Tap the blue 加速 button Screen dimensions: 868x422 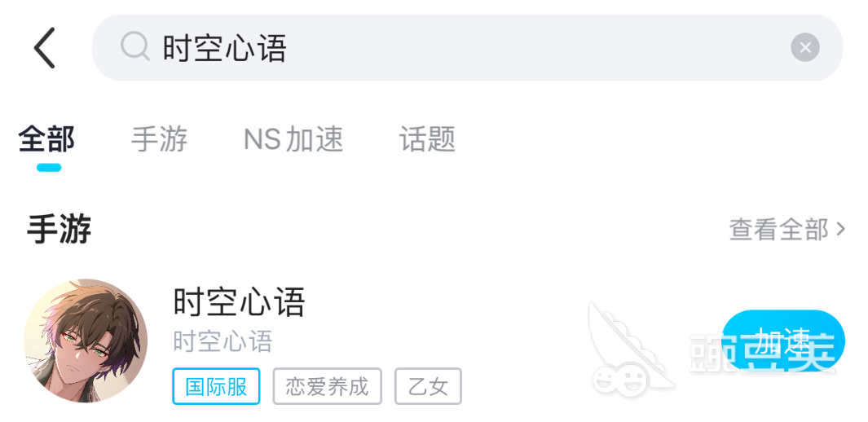[x=784, y=341]
